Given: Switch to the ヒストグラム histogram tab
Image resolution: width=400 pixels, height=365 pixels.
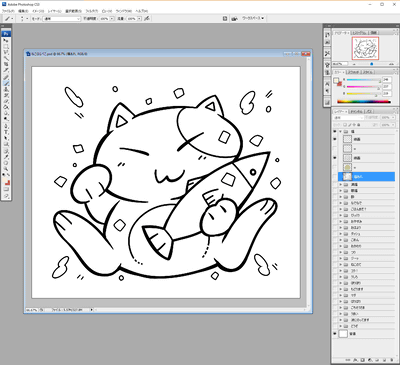Looking at the screenshot, I should tap(360, 33).
